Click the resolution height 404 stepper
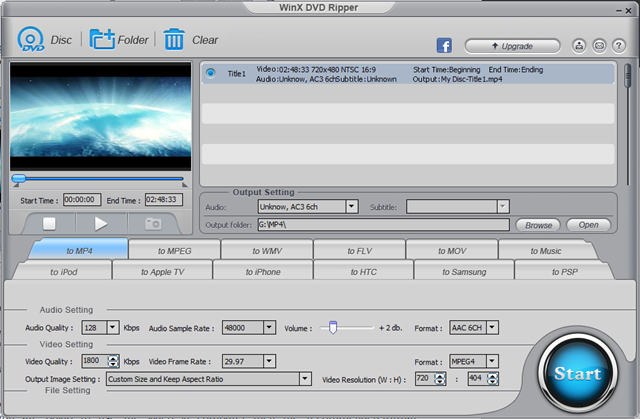 click(x=493, y=379)
